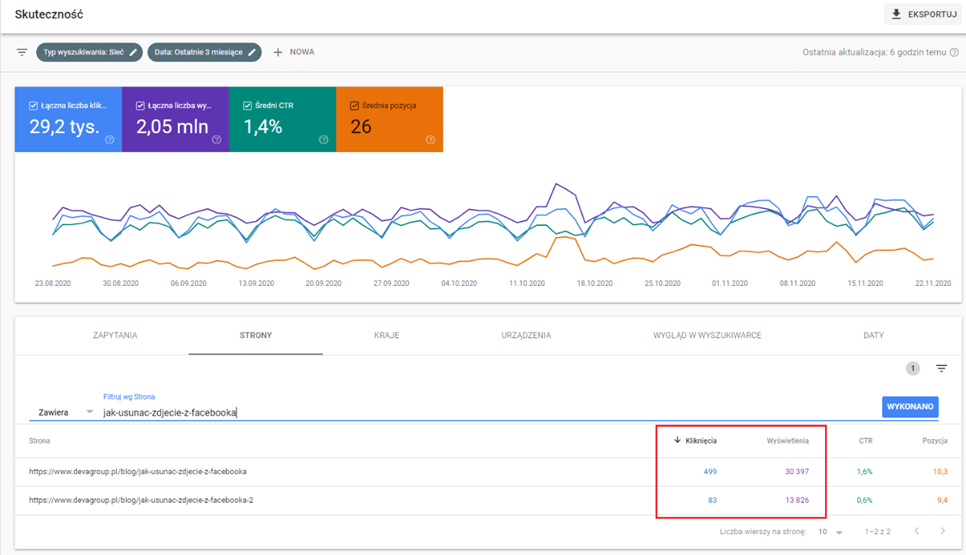This screenshot has width=966, height=555.
Task: Click the plus icon to add new filter
Action: point(278,52)
